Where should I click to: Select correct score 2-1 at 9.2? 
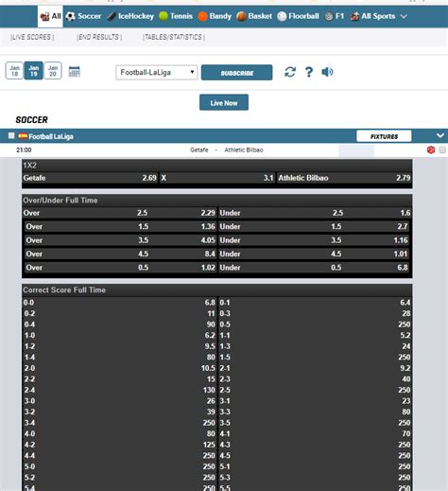[315, 368]
